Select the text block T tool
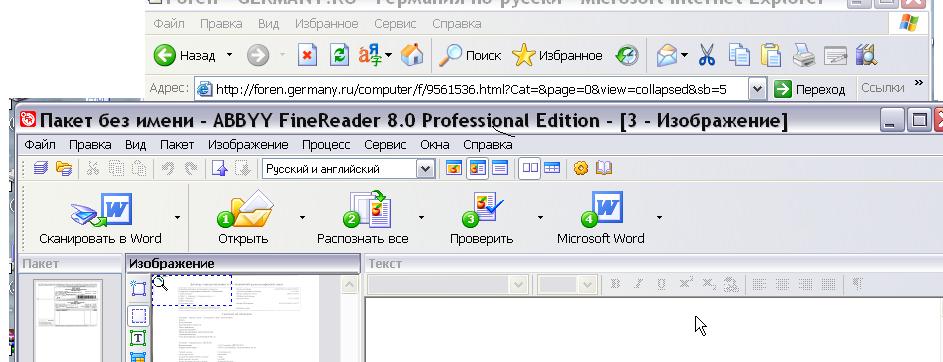943x362 pixels. coord(138,338)
